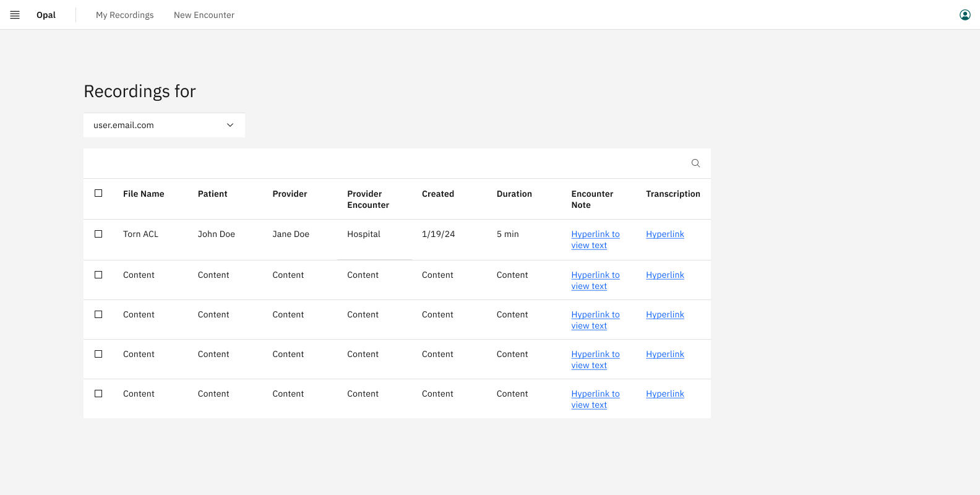Sort by the Created column header
Screen dimensions: 980x495
(x=438, y=194)
